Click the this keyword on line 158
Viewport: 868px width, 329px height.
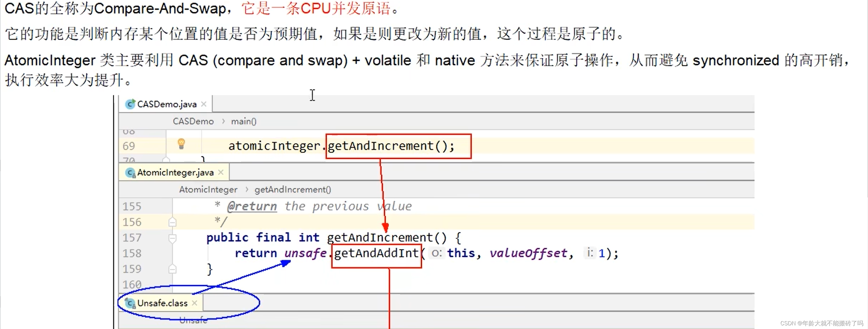[x=461, y=253]
